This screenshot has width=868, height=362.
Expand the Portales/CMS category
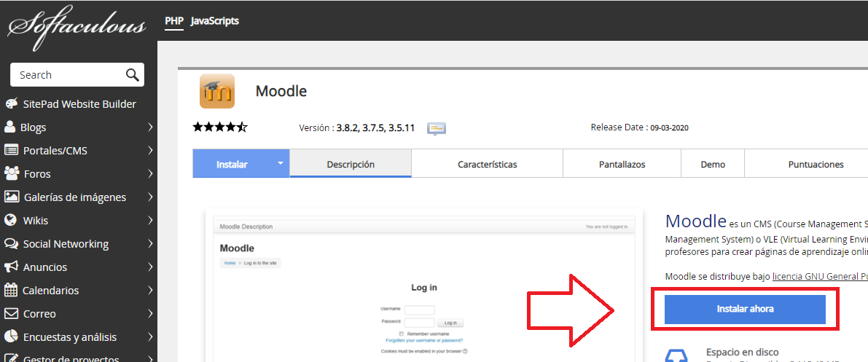coord(151,151)
